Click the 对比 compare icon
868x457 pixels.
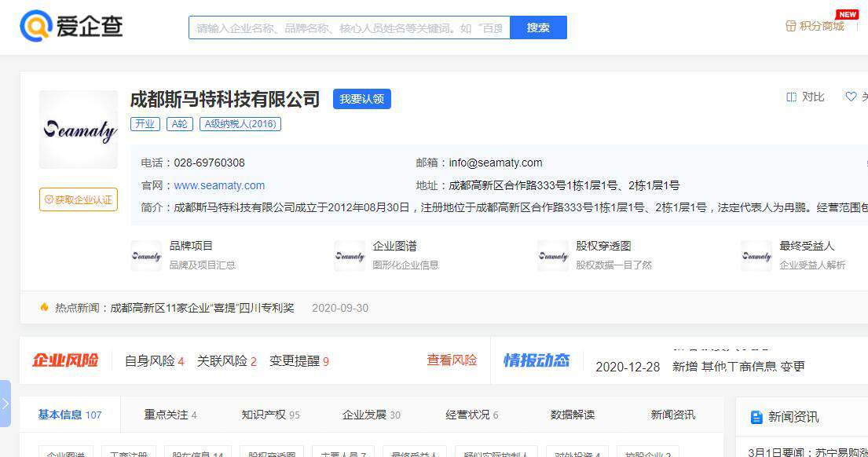point(792,97)
